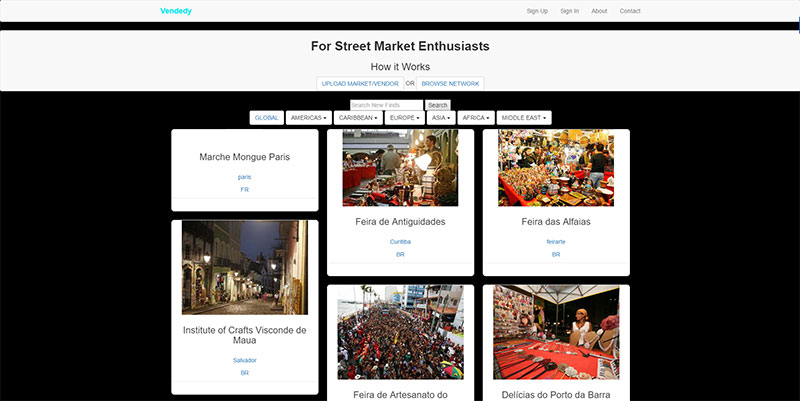Open the Middle East dropdown
Screen dimensions: 800x401
[524, 118]
